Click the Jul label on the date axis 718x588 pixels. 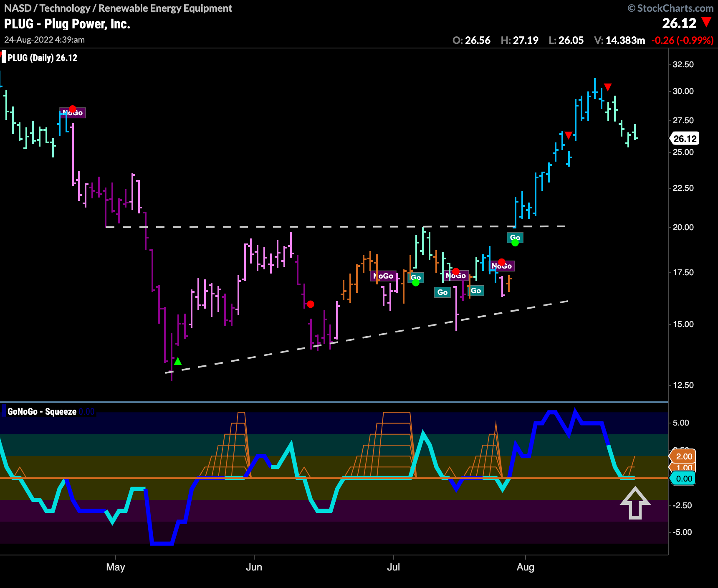(x=394, y=567)
